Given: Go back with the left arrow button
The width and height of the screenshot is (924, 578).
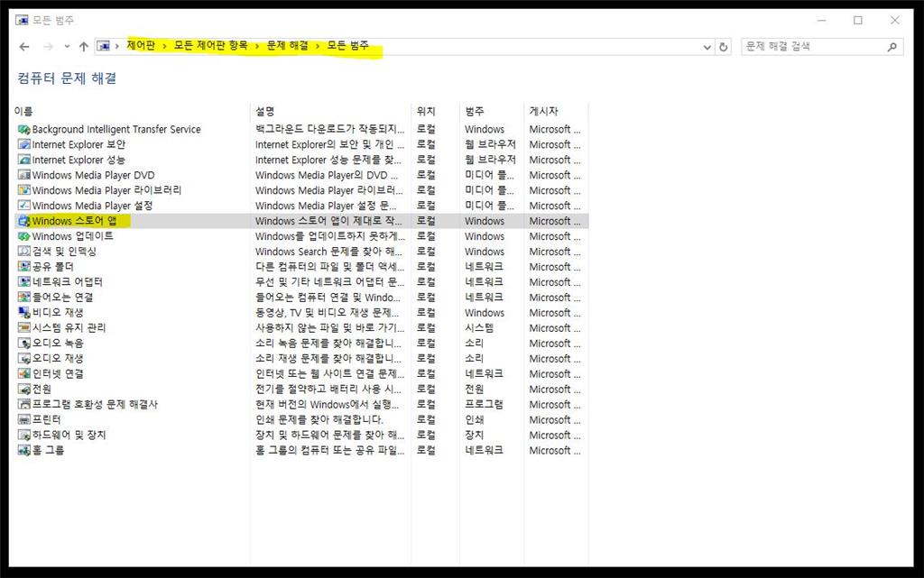Looking at the screenshot, I should pos(24,47).
